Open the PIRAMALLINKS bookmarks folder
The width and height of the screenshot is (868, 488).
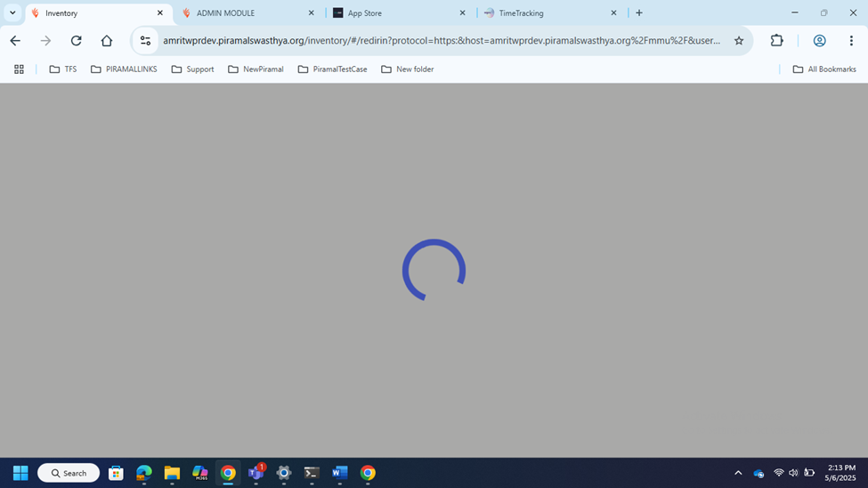click(124, 69)
